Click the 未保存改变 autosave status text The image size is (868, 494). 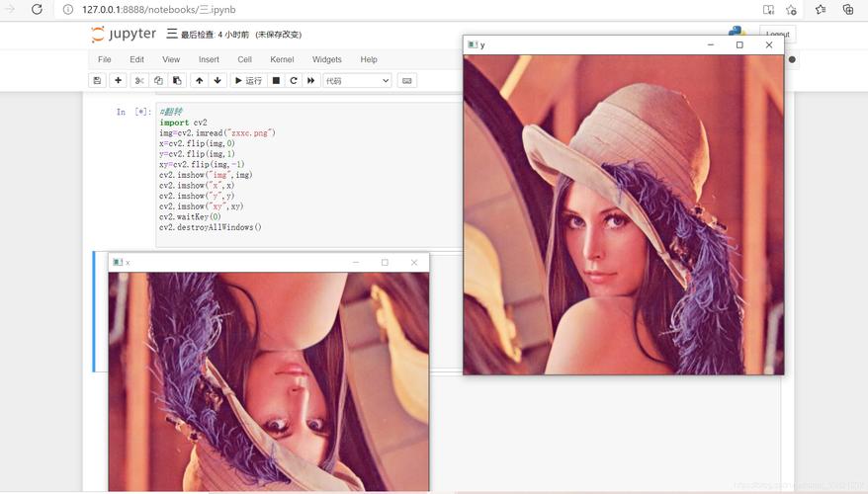279,35
